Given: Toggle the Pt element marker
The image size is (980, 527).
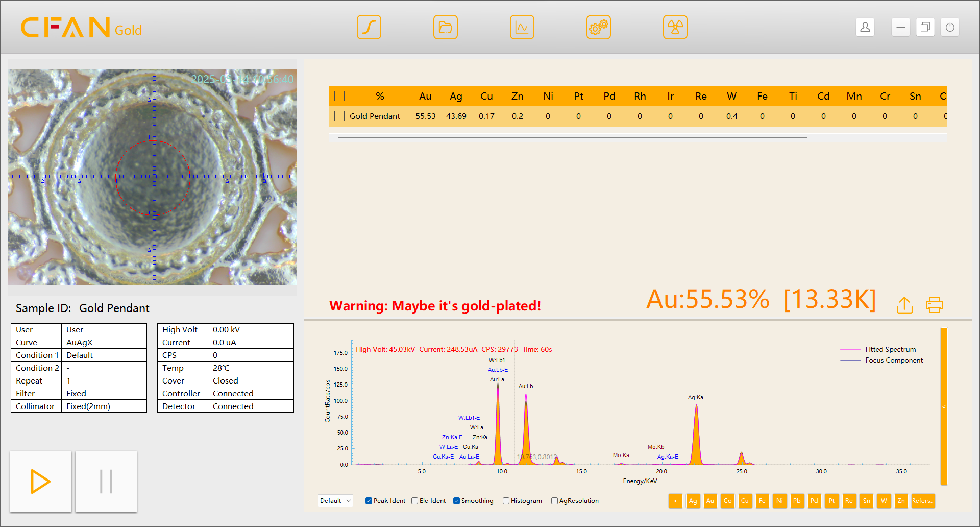Looking at the screenshot, I should coord(831,501).
